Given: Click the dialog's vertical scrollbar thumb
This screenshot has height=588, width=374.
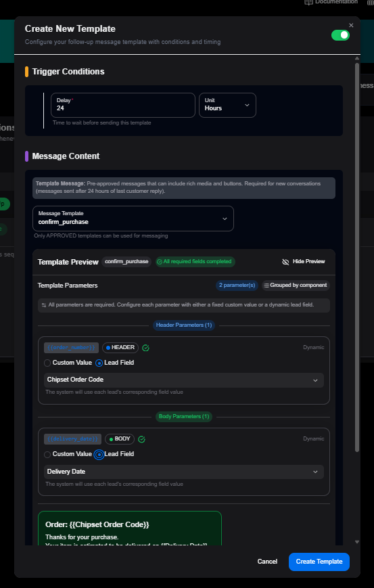Looking at the screenshot, I should (x=357, y=257).
